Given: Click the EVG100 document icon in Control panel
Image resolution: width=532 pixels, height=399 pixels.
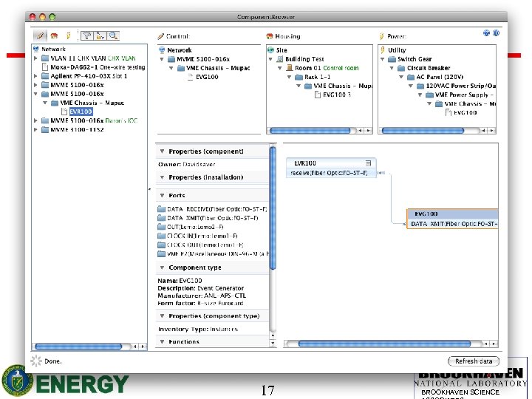Looking at the screenshot, I should pos(191,77).
